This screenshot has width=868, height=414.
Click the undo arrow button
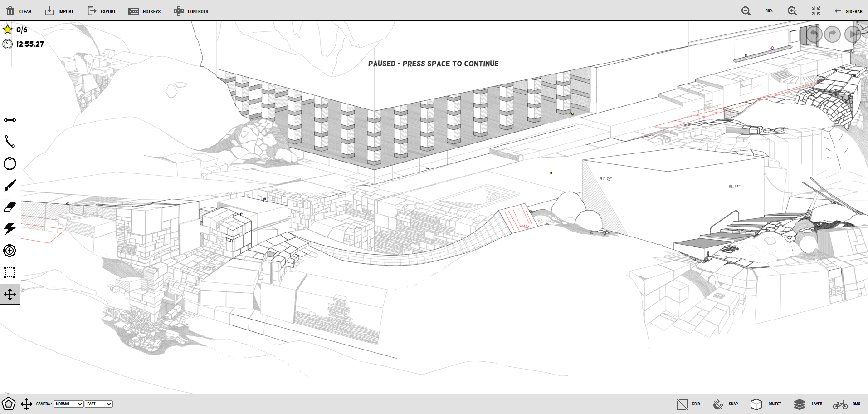pyautogui.click(x=814, y=34)
